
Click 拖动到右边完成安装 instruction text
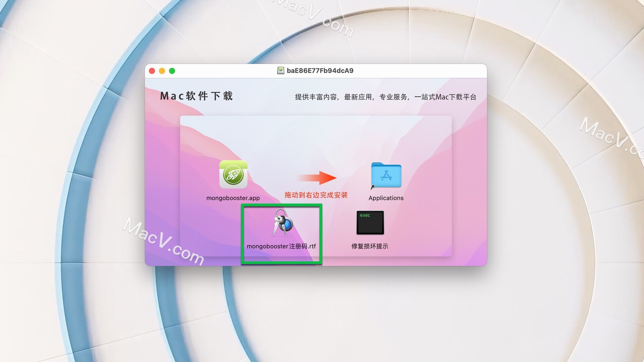317,195
